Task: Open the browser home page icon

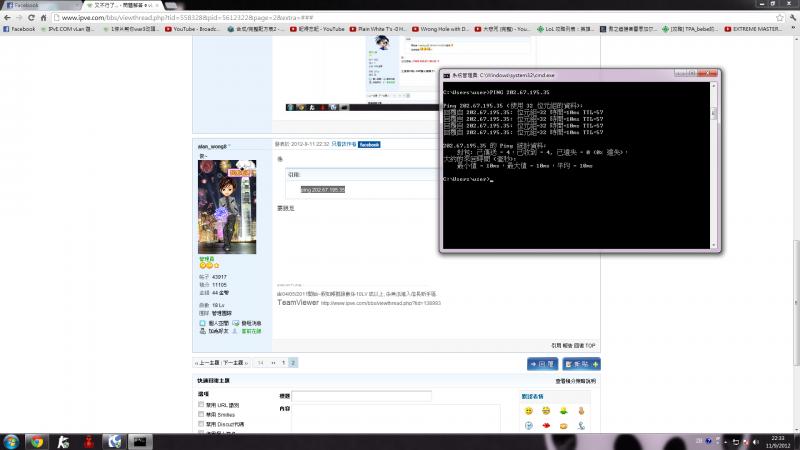Action: [43, 18]
